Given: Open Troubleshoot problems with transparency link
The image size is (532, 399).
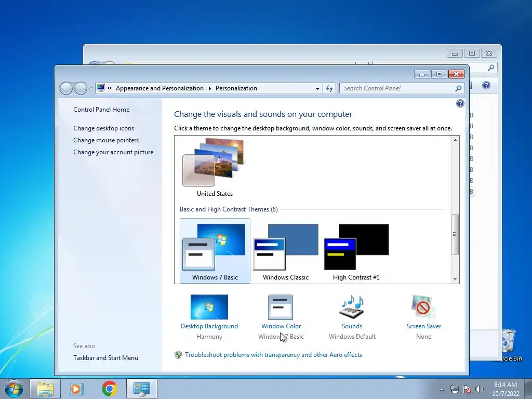Looking at the screenshot, I should (273, 354).
